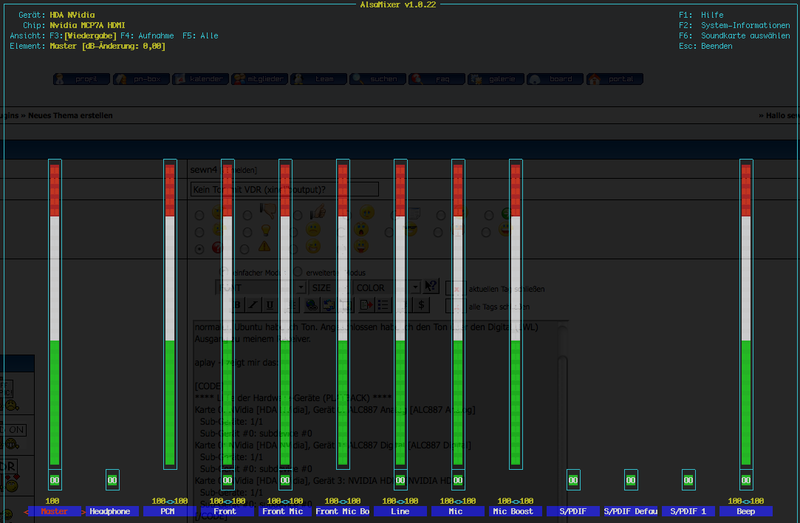Toggle mute box above S/PDIF label
Viewport: 800px width, 523px height.
[x=573, y=481]
